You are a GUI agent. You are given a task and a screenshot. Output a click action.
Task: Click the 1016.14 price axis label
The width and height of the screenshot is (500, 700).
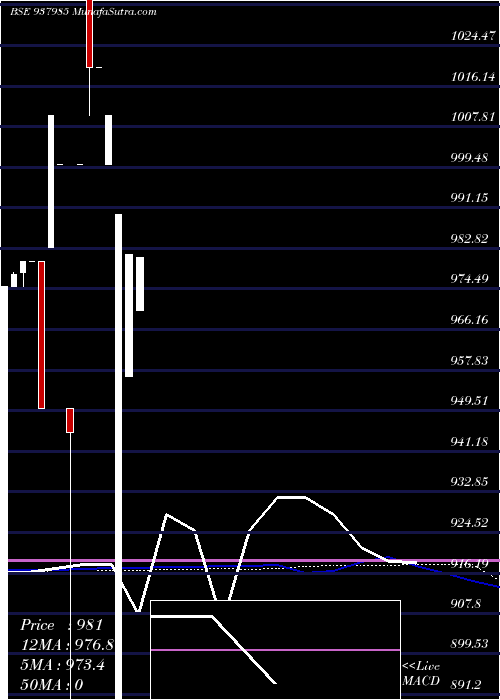coord(473,77)
